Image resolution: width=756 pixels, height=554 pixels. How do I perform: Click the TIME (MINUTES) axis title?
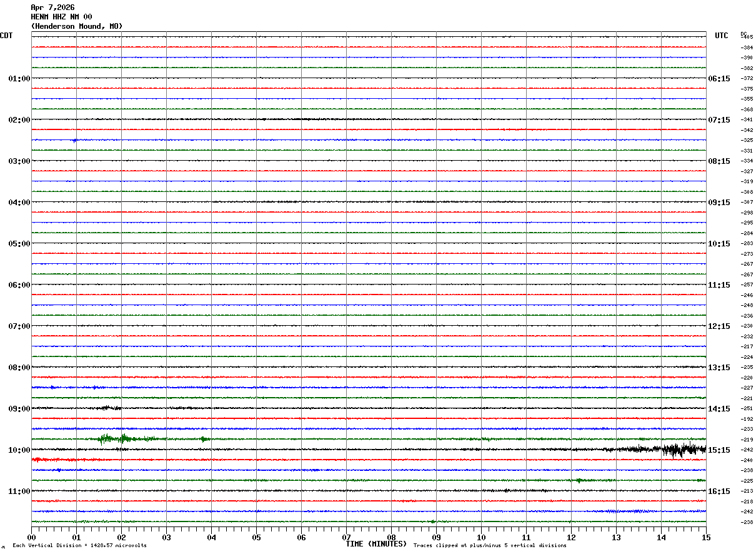376,544
